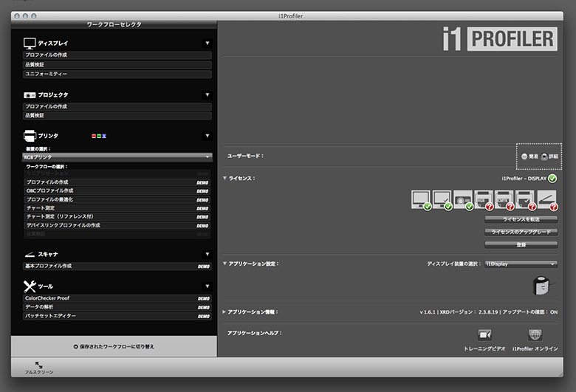The width and height of the screenshot is (576, 392).
Task: Click the register (登録) button
Action: [x=521, y=244]
